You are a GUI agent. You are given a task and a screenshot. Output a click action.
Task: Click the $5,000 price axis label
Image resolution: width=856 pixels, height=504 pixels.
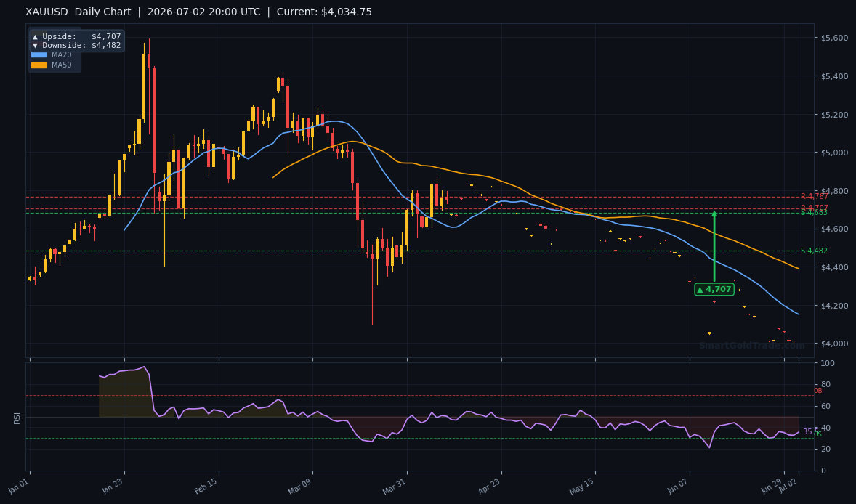click(x=835, y=153)
